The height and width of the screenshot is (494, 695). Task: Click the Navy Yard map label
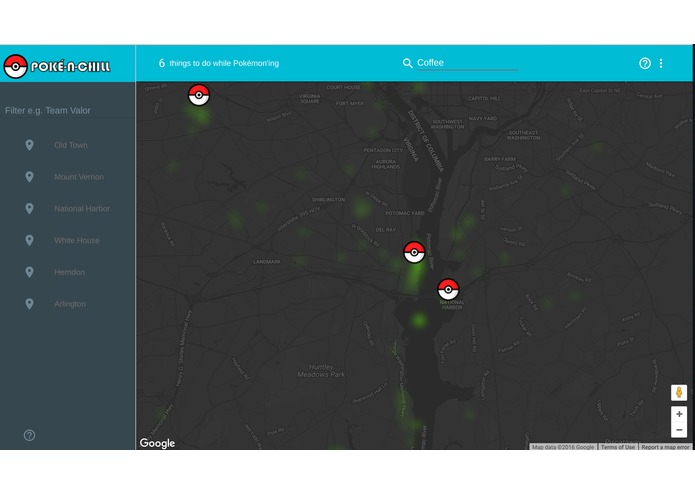pyautogui.click(x=483, y=118)
